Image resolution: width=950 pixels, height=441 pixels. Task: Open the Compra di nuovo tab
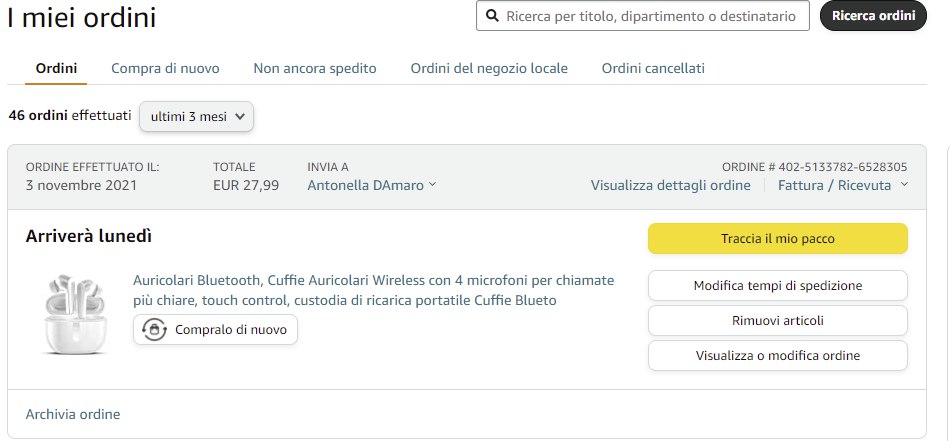[x=165, y=68]
